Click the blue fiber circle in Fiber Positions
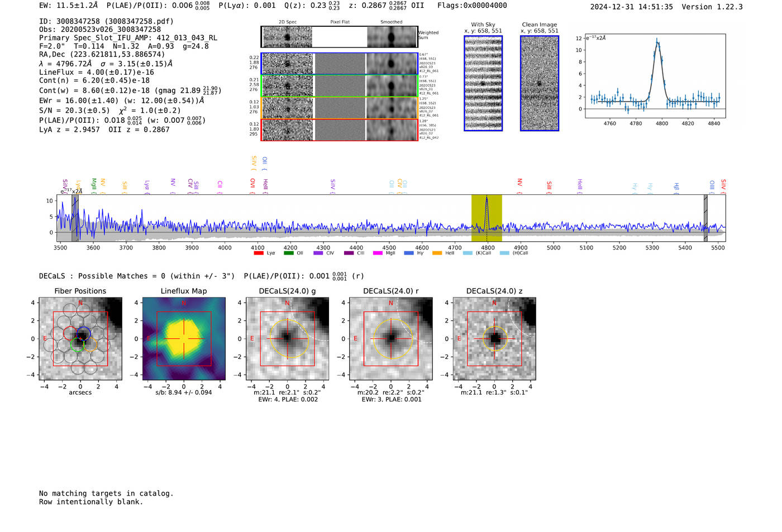782x532 pixels. (84, 334)
